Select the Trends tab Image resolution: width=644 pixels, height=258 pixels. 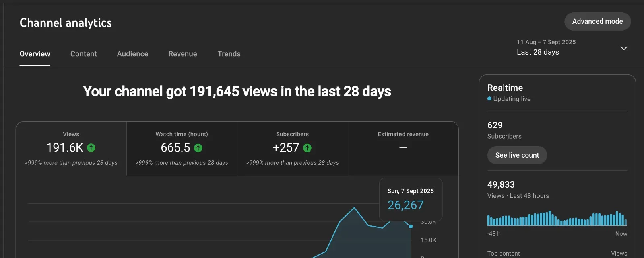[229, 54]
